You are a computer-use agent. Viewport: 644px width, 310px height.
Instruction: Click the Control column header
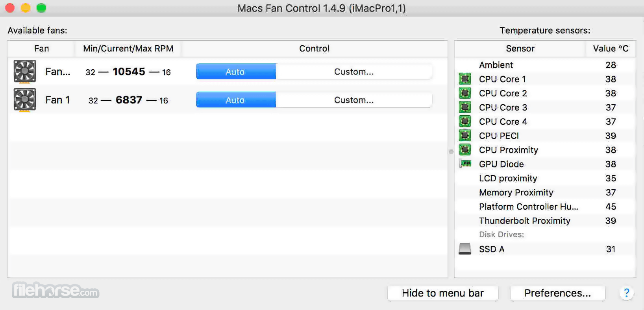(314, 48)
